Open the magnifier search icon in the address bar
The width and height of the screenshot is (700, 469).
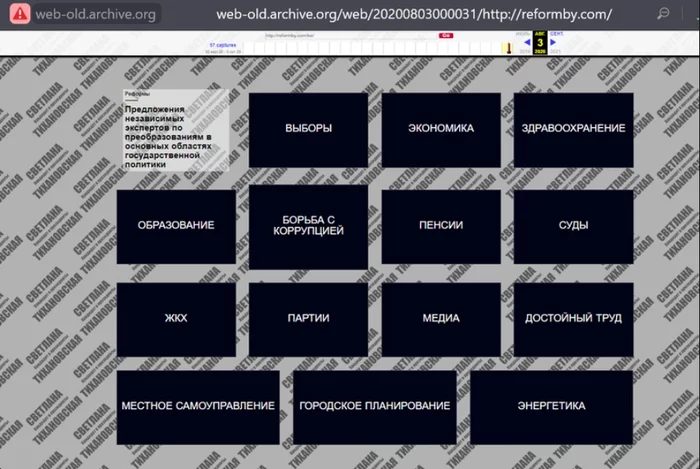pos(663,14)
